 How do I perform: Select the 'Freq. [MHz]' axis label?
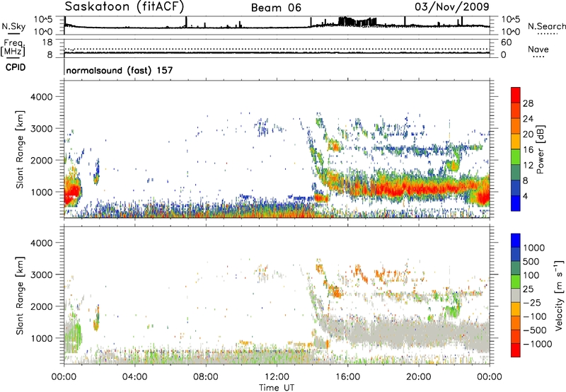point(13,48)
